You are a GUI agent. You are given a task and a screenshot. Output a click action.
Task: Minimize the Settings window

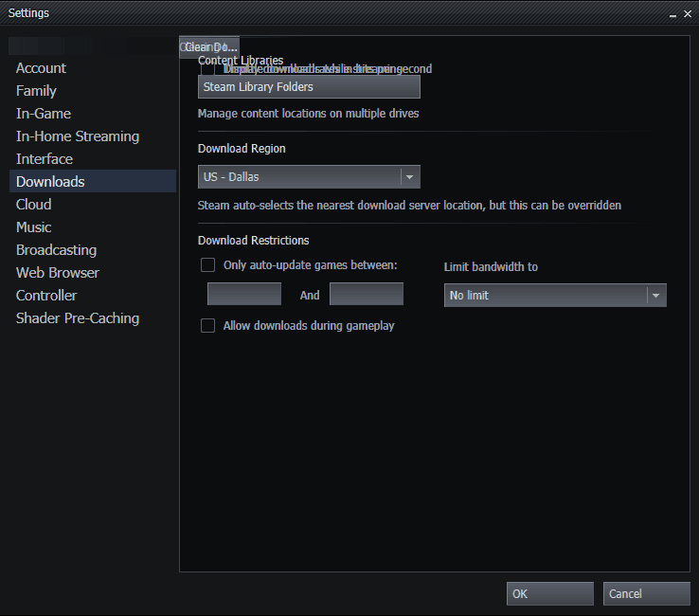(672, 15)
